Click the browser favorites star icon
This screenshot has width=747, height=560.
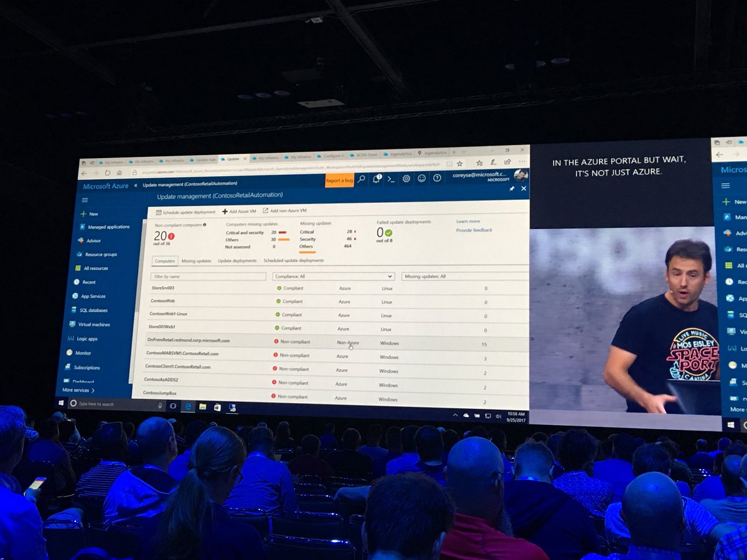(459, 164)
